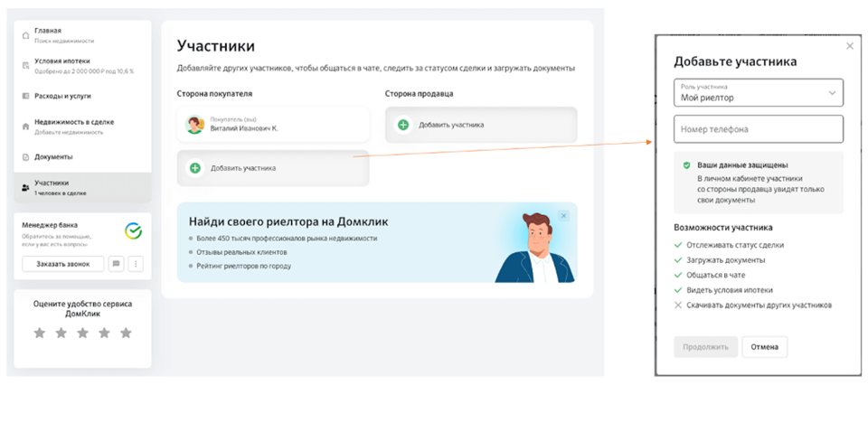Click the Отмена button
868x423 pixels.
764,347
